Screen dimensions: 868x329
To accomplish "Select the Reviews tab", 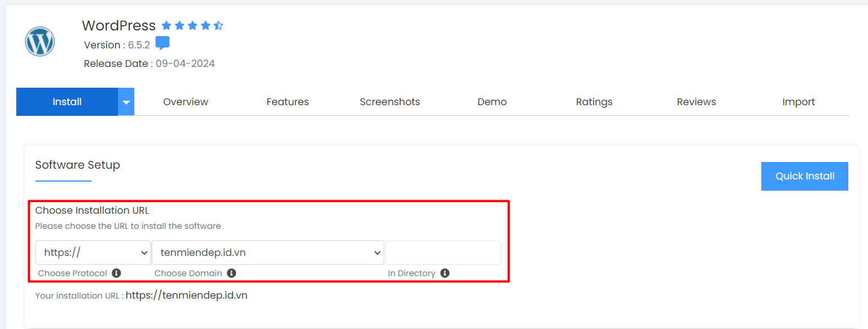I will point(696,101).
